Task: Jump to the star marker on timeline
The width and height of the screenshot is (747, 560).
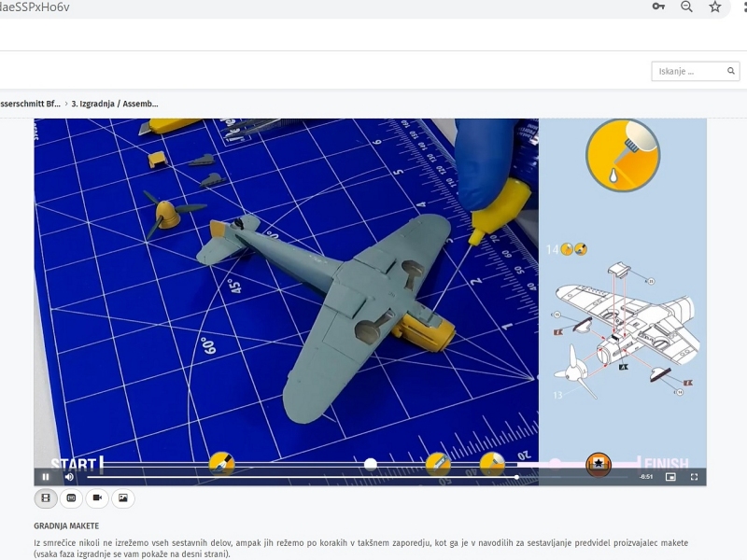Action: click(x=598, y=464)
